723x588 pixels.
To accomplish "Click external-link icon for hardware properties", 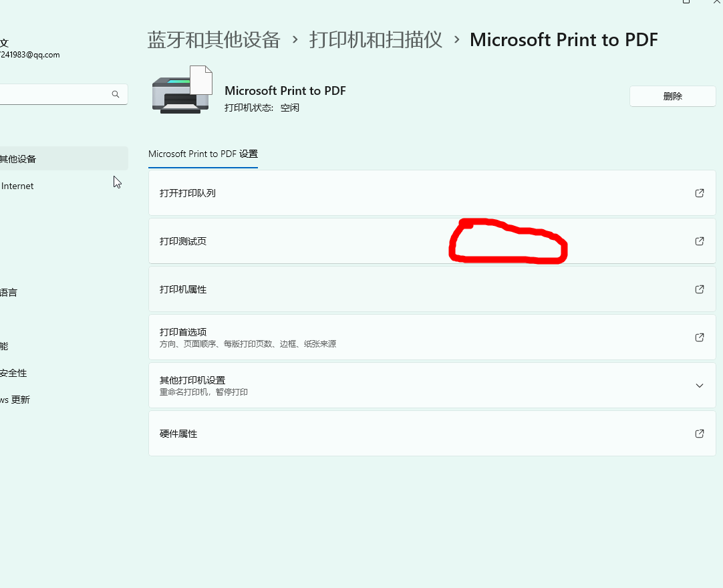I will tap(699, 434).
